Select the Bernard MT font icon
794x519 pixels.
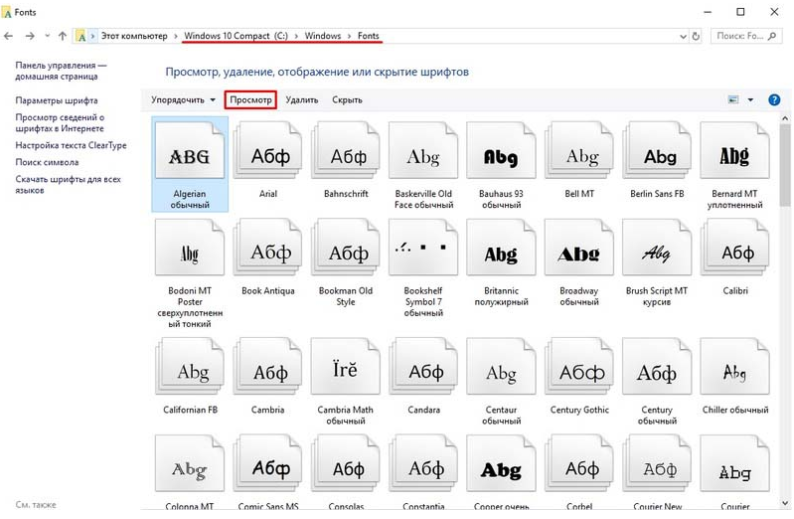coord(735,150)
